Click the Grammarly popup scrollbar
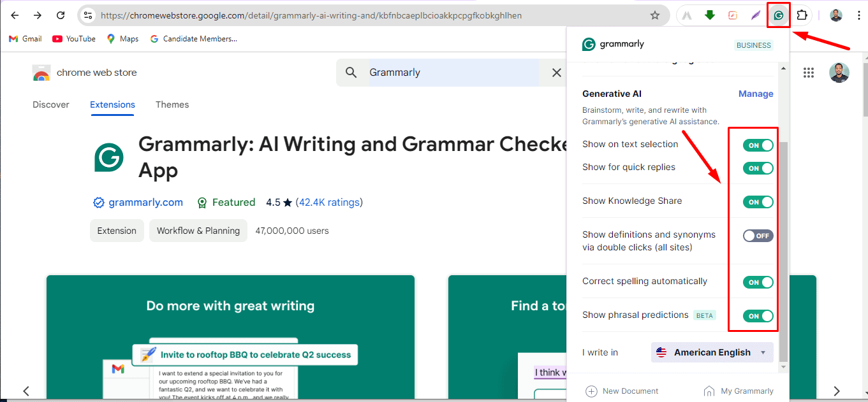 784,252
